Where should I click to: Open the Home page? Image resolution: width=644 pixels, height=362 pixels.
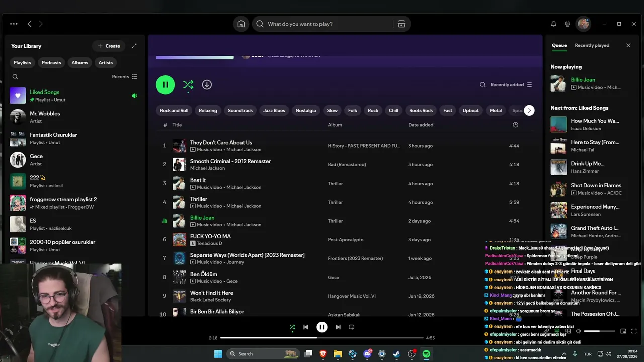pos(241,24)
